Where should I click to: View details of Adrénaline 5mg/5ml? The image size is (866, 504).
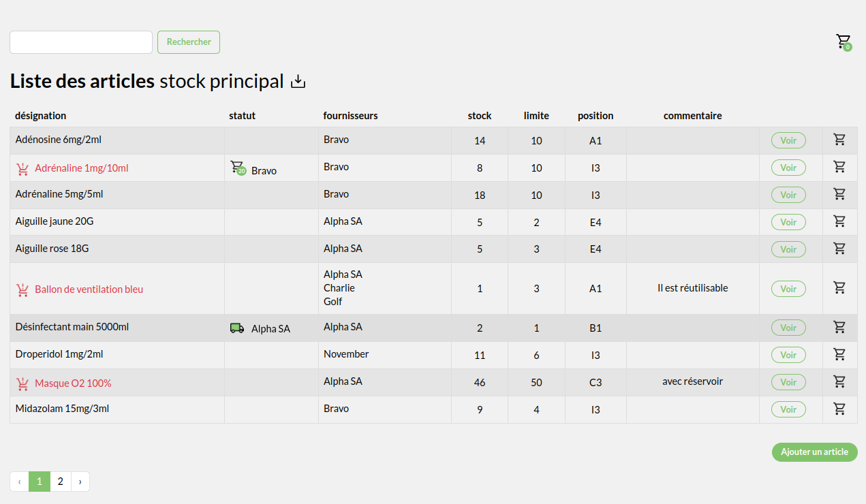tap(788, 195)
